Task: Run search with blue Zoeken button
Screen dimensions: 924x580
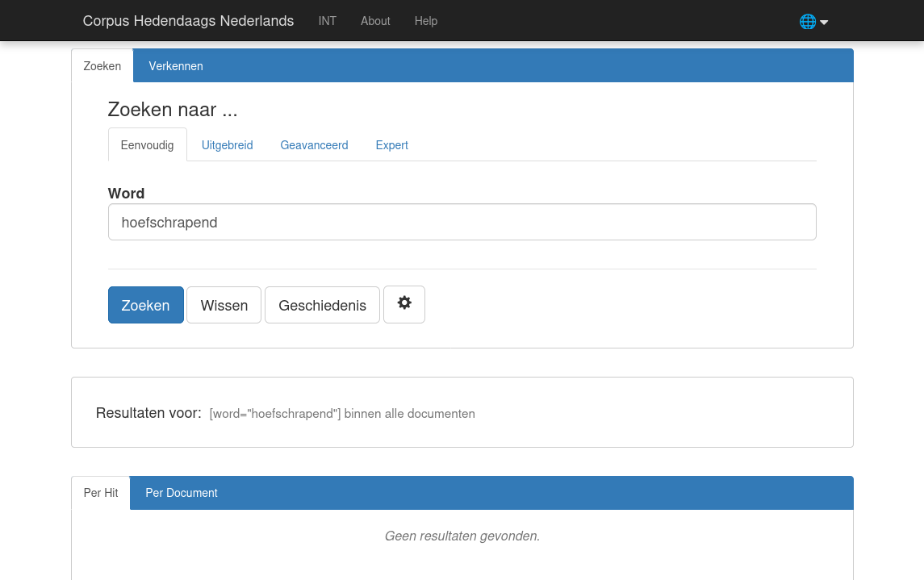Action: coord(145,305)
